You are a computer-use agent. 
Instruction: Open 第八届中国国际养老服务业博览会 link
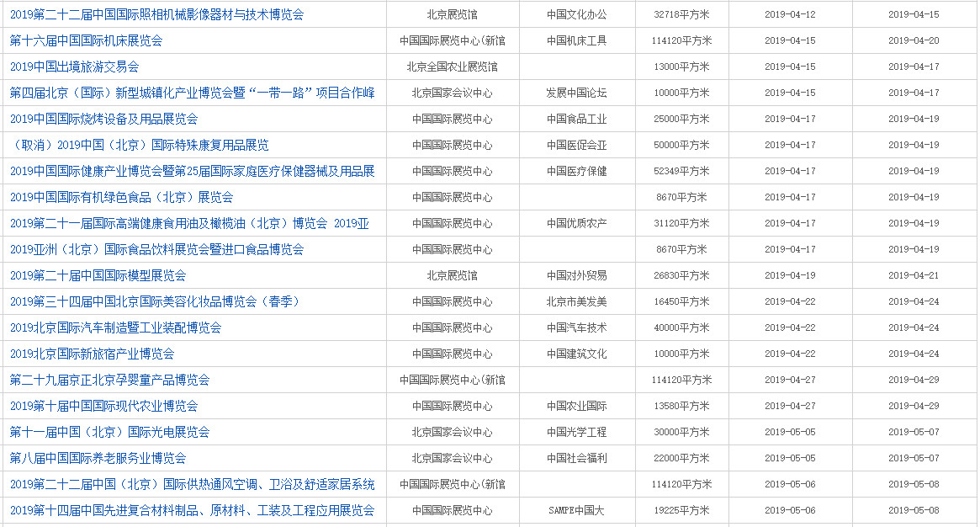pyautogui.click(x=98, y=458)
